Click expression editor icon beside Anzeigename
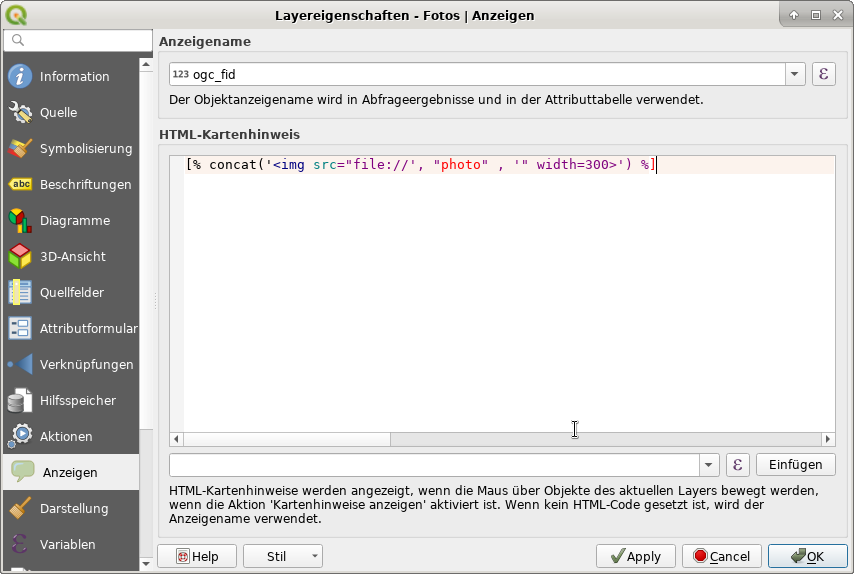Image resolution: width=854 pixels, height=574 pixels. point(822,74)
